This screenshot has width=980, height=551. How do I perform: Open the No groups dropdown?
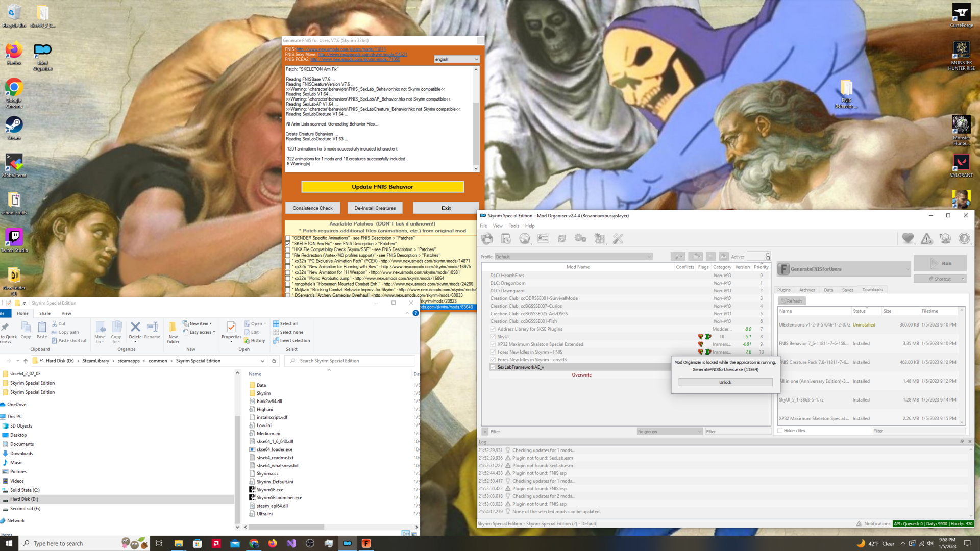pos(670,432)
